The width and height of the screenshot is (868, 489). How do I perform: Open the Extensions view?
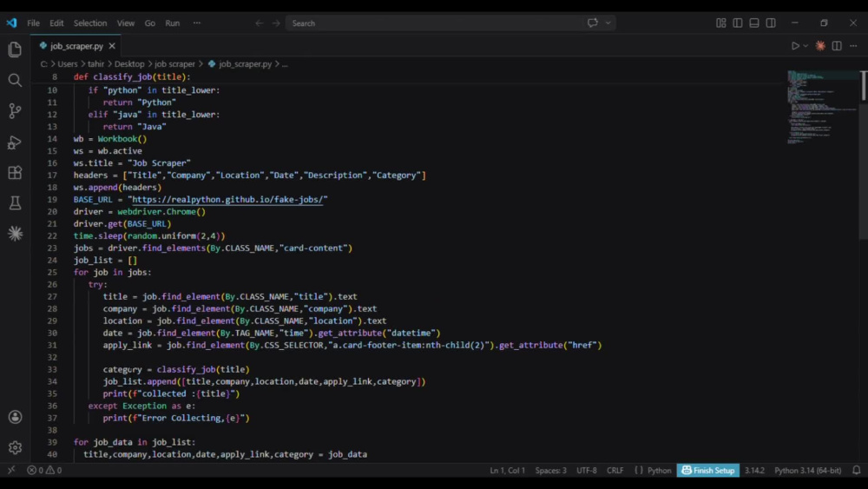[15, 173]
